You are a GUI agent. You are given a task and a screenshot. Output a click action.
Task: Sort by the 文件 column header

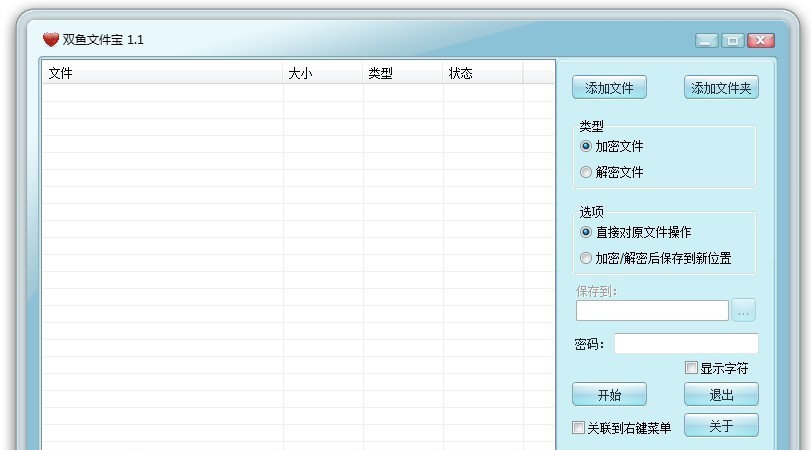(162, 73)
